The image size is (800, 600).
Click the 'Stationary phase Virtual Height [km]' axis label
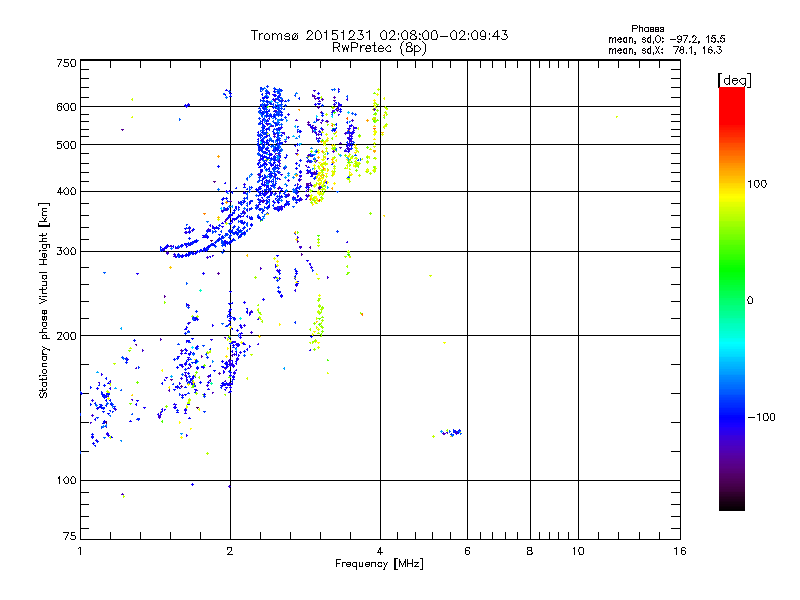point(44,300)
